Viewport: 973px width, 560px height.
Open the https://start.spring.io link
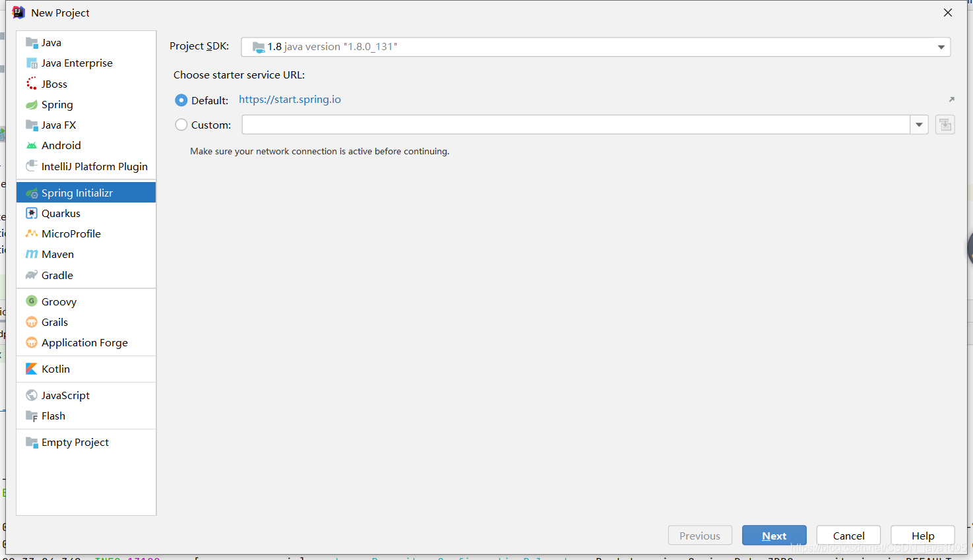click(290, 100)
